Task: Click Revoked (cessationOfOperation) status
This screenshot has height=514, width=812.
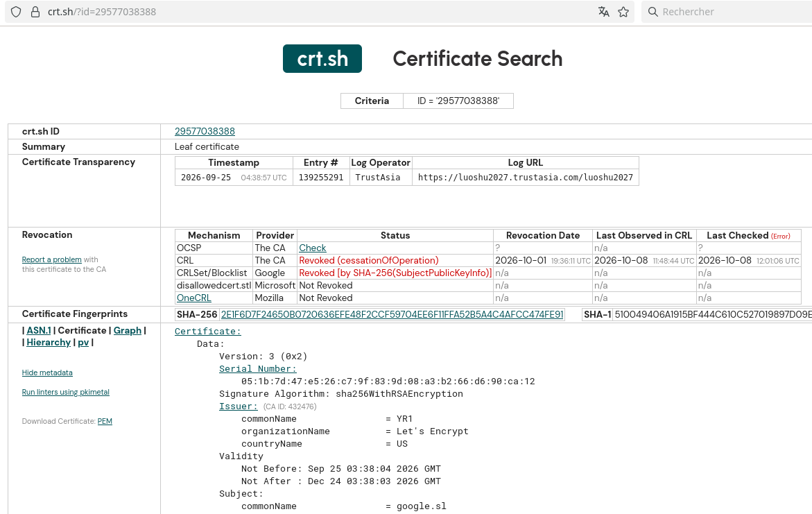Action: (369, 260)
